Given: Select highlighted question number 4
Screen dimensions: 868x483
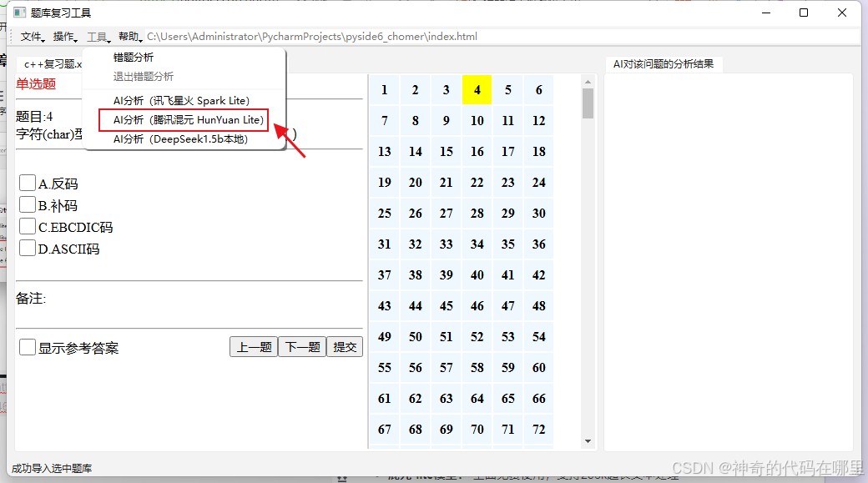Looking at the screenshot, I should coord(477,89).
